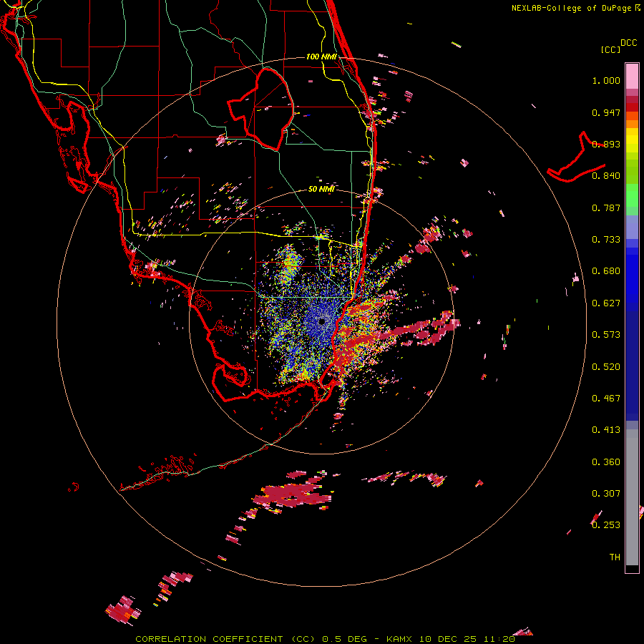The width and height of the screenshot is (644, 644).
Task: Click the TH threshold label
Action: pyautogui.click(x=615, y=557)
